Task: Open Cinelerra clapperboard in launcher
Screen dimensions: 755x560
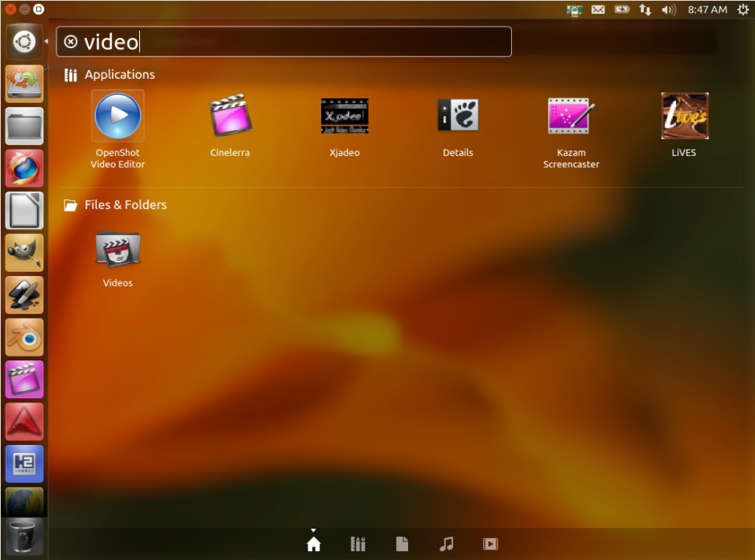Action: click(x=24, y=380)
